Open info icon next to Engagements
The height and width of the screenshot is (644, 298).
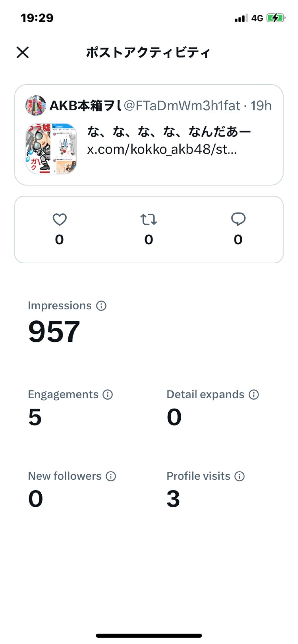tap(108, 394)
